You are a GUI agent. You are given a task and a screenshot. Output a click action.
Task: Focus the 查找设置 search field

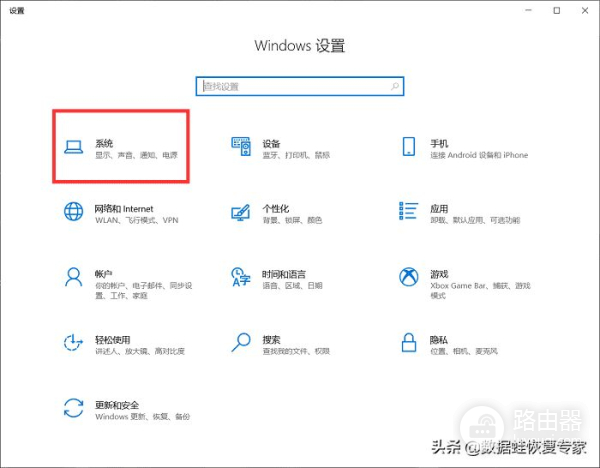300,86
